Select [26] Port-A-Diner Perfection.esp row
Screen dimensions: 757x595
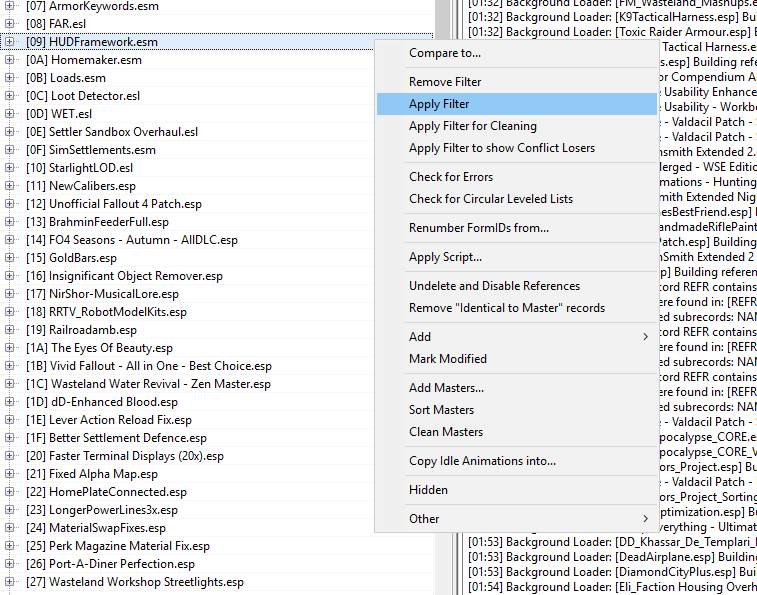click(x=110, y=564)
